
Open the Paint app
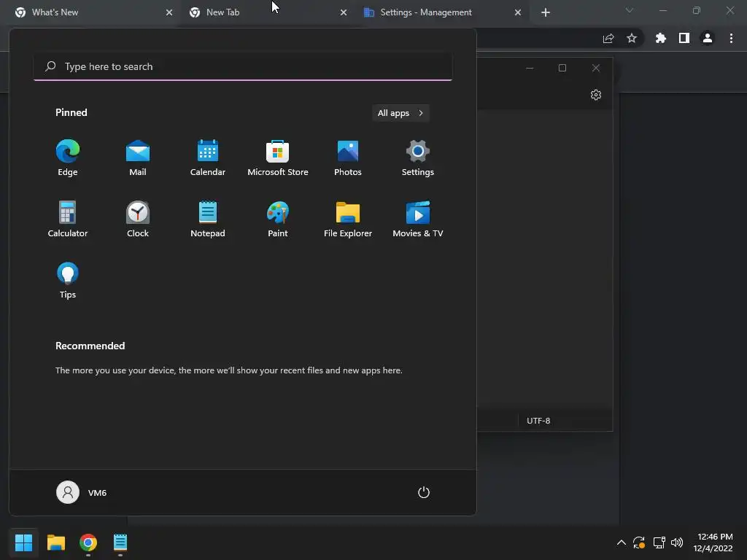[278, 219]
